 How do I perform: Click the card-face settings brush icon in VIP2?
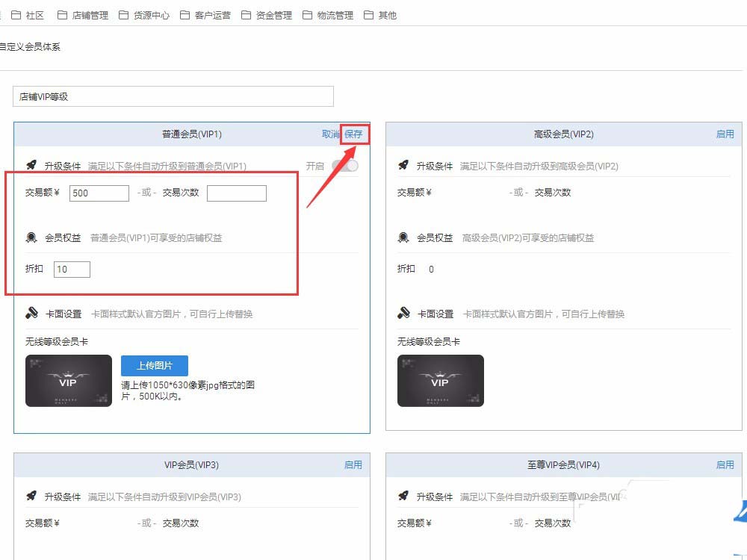click(x=403, y=314)
